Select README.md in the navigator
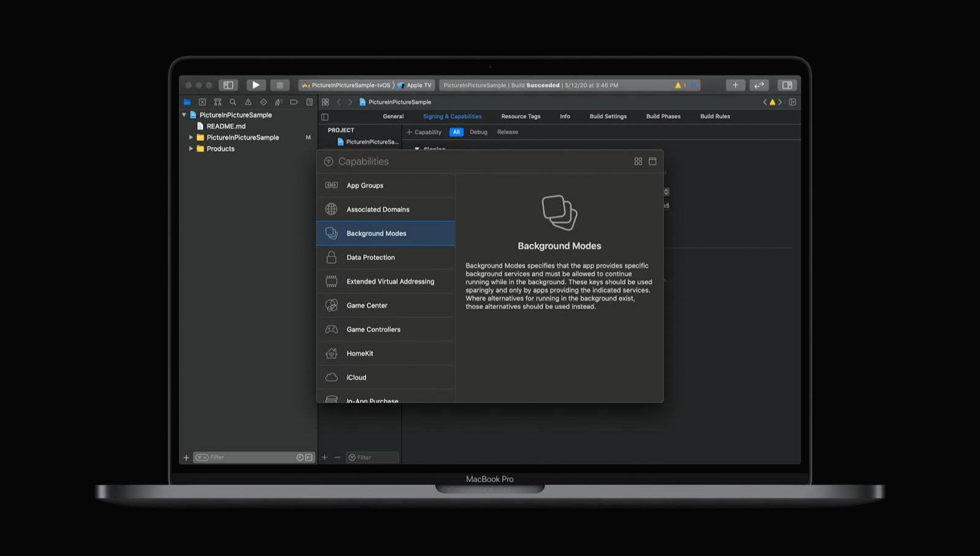The width and height of the screenshot is (980, 556). click(x=221, y=126)
